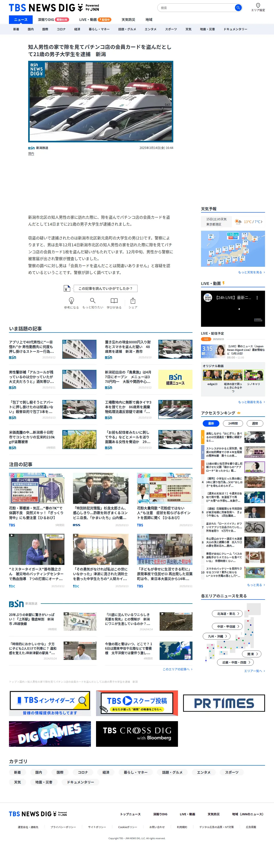274x868 pixels.
Task: Click TBS NEWS DIG channel avatar in live video
Action: [x=208, y=298]
